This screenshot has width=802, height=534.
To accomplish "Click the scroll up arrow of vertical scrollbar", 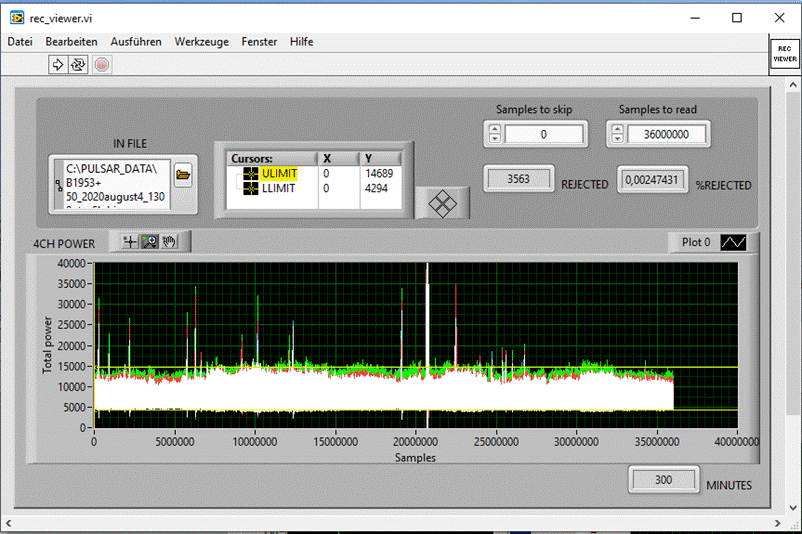I will point(793,84).
